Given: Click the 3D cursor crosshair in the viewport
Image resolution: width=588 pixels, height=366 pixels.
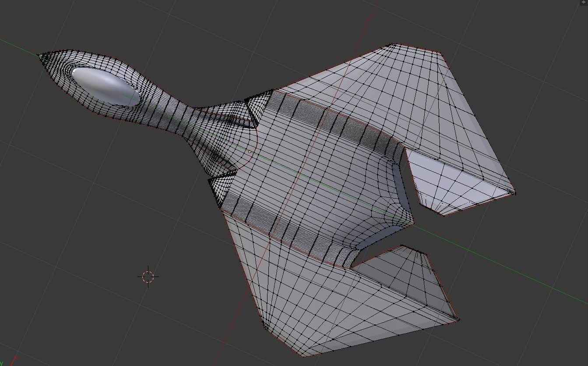Looking at the screenshot, I should (148, 277).
